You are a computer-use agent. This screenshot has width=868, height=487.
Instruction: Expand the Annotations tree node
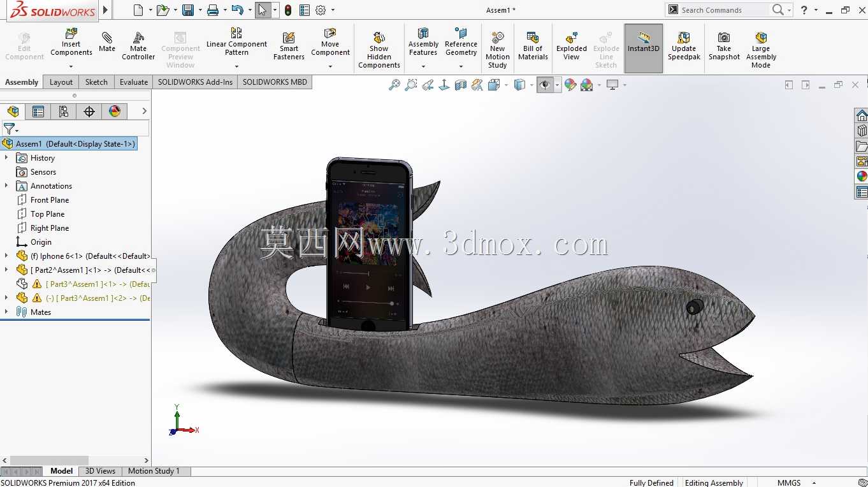(x=6, y=186)
